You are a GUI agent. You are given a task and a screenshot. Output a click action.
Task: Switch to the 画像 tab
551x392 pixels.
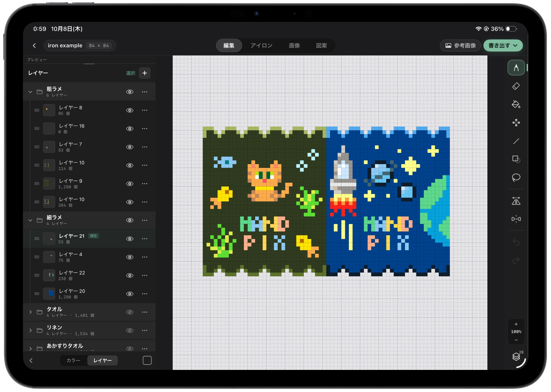point(294,46)
